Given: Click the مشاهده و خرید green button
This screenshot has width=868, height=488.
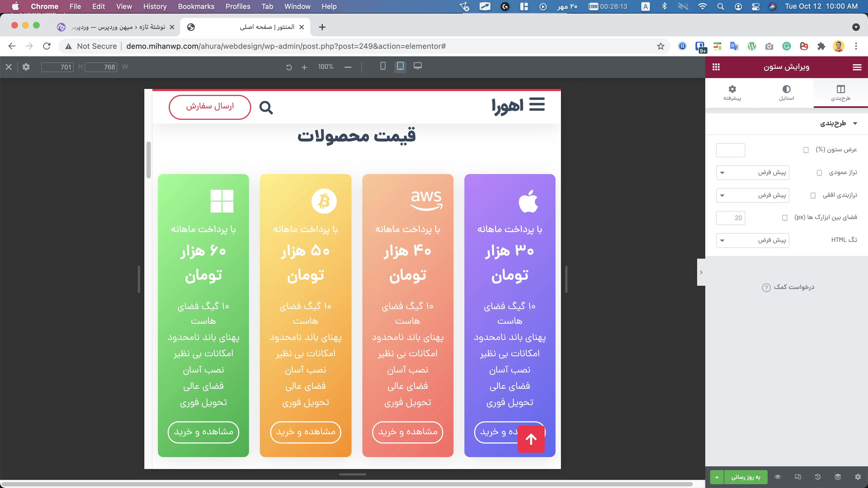Looking at the screenshot, I should click(x=203, y=432).
